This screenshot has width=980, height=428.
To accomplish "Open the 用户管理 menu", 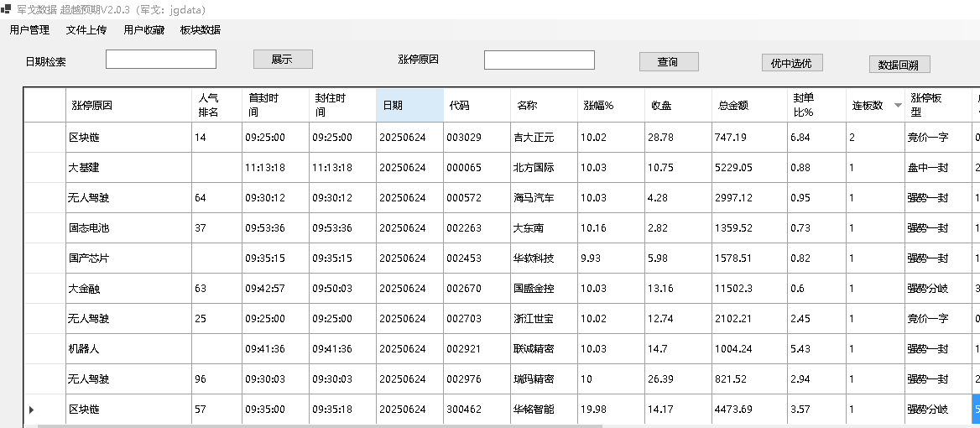I will pyautogui.click(x=29, y=30).
